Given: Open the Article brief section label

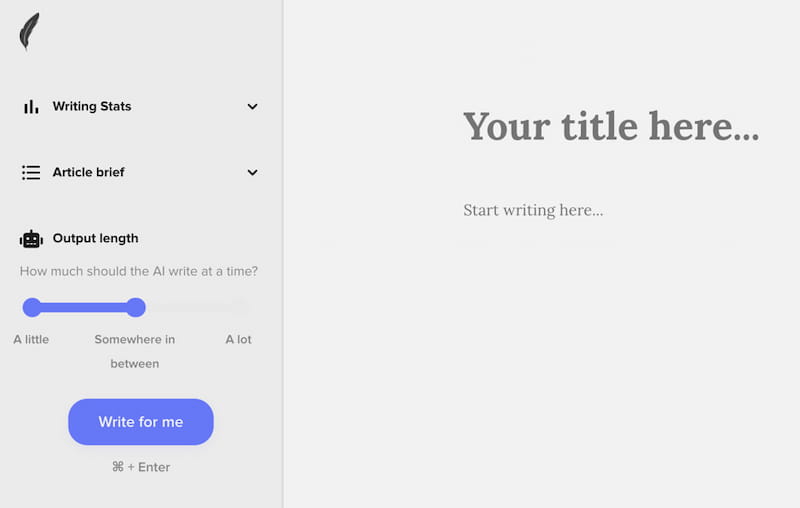Looking at the screenshot, I should (88, 172).
